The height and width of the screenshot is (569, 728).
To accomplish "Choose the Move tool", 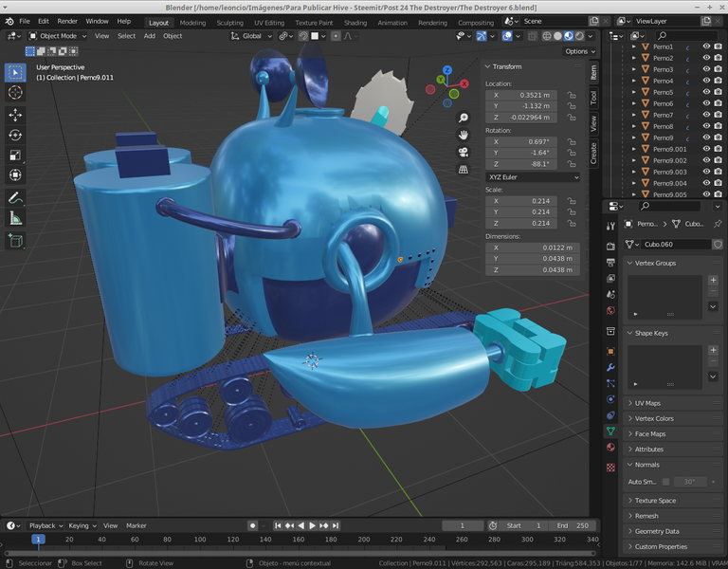I will click(x=15, y=115).
